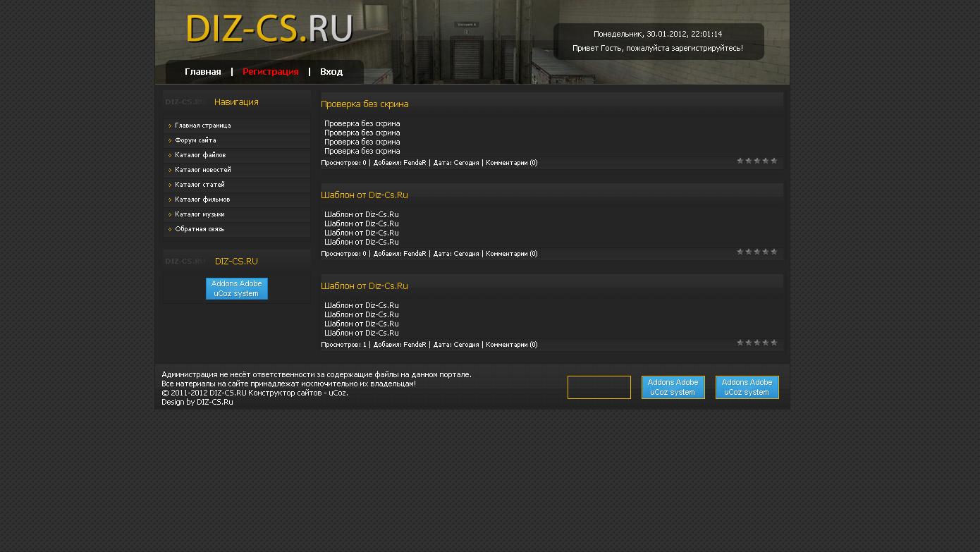
Task: Open the Вход menu item
Action: point(331,72)
